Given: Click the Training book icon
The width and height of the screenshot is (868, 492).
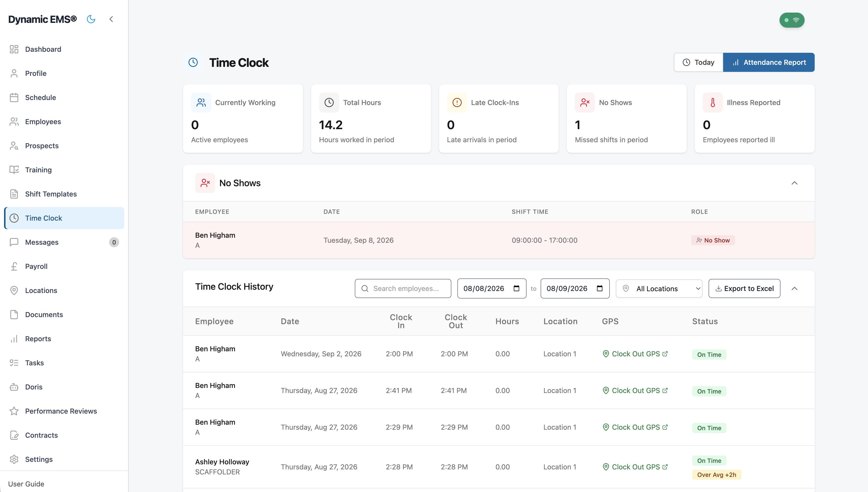Looking at the screenshot, I should (x=14, y=170).
